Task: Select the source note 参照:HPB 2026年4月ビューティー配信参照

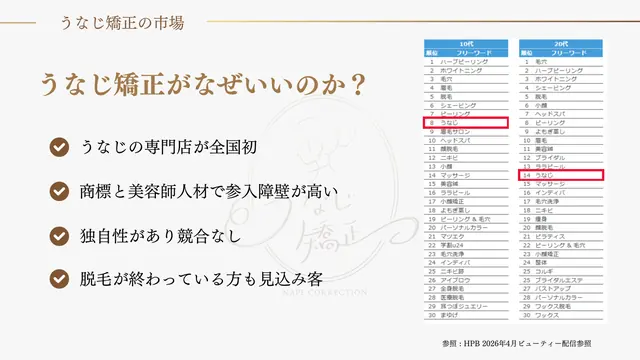Action: tap(516, 344)
